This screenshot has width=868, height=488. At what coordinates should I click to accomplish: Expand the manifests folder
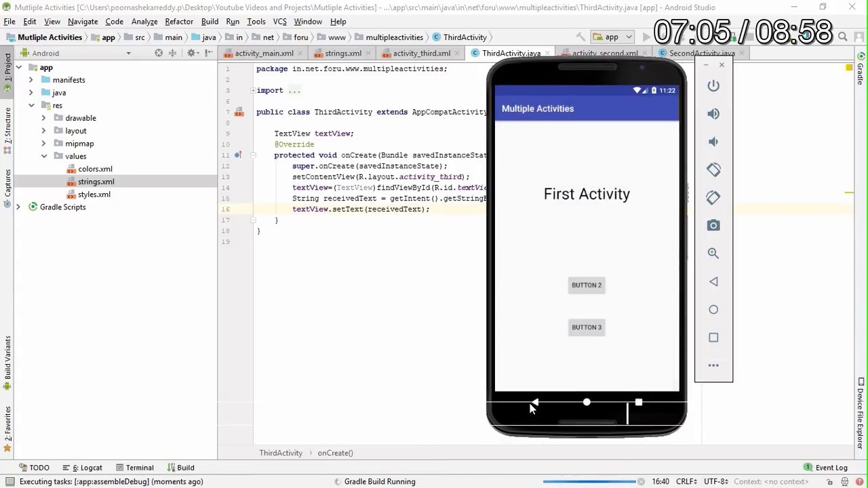coord(31,80)
